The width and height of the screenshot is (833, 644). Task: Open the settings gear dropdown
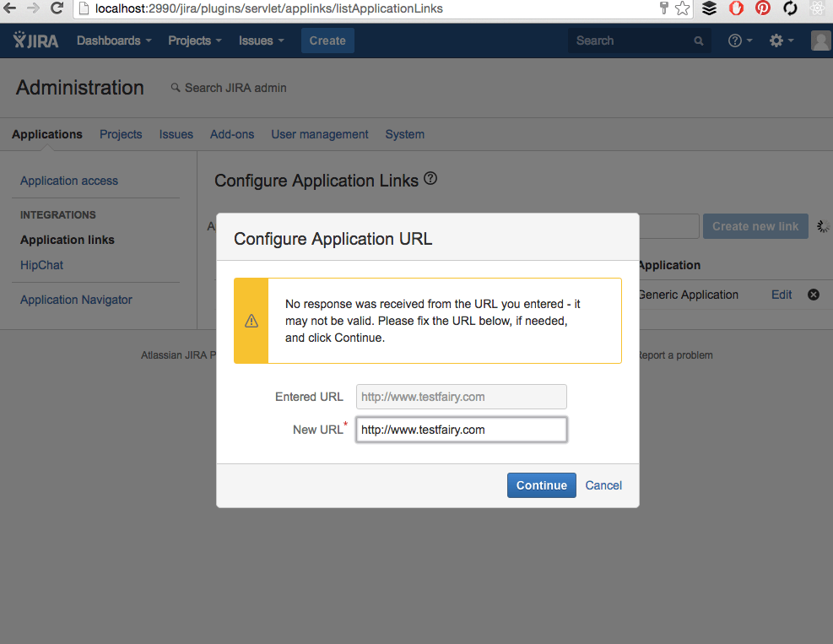pos(781,41)
